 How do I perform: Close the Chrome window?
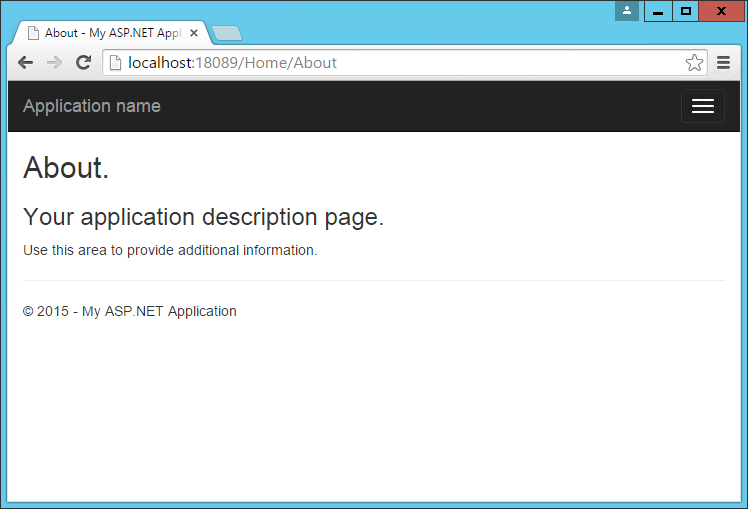[720, 11]
